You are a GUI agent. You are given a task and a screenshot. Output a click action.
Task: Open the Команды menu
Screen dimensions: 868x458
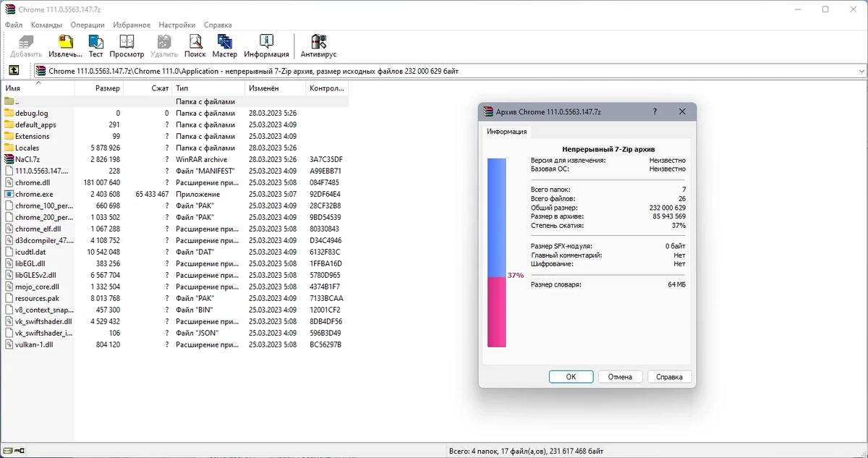click(46, 25)
